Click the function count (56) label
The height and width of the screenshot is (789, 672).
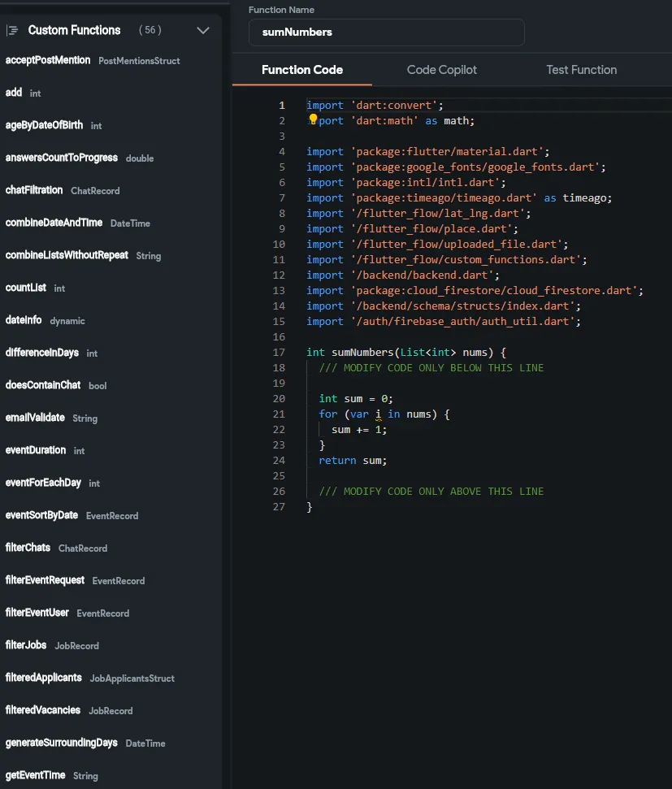coord(150,30)
